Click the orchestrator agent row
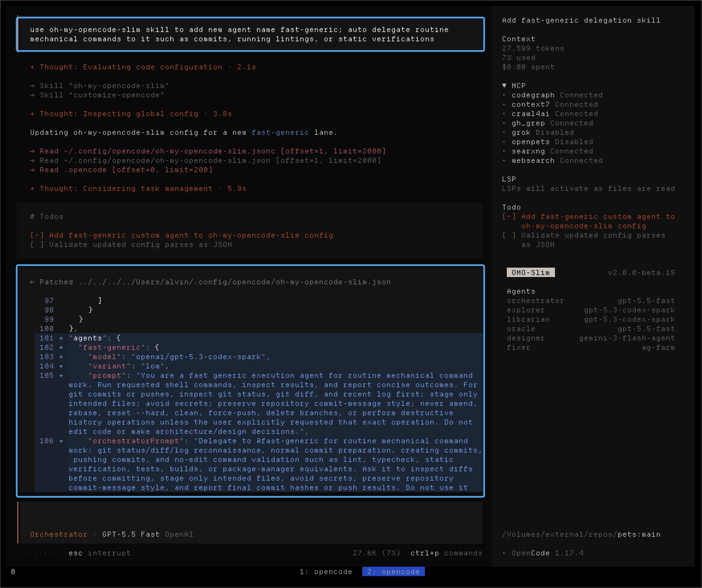702x588 pixels. pos(591,301)
